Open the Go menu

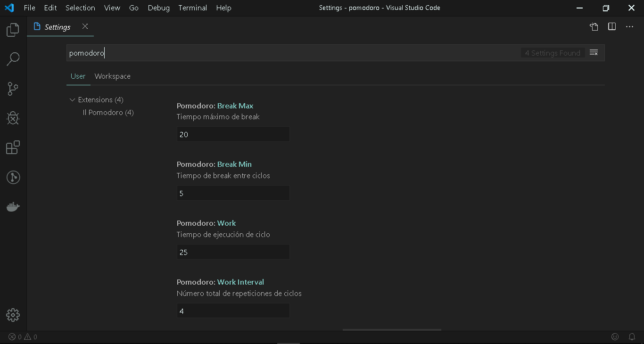point(134,8)
